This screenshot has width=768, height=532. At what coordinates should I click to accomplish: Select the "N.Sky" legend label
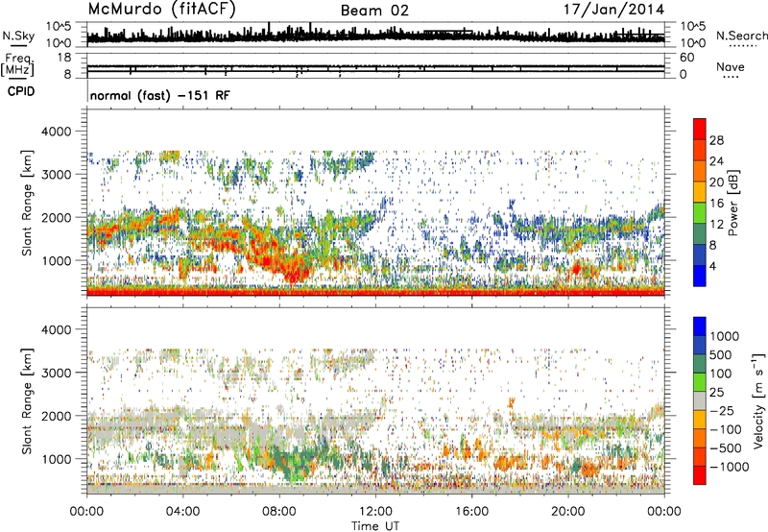[x=18, y=36]
